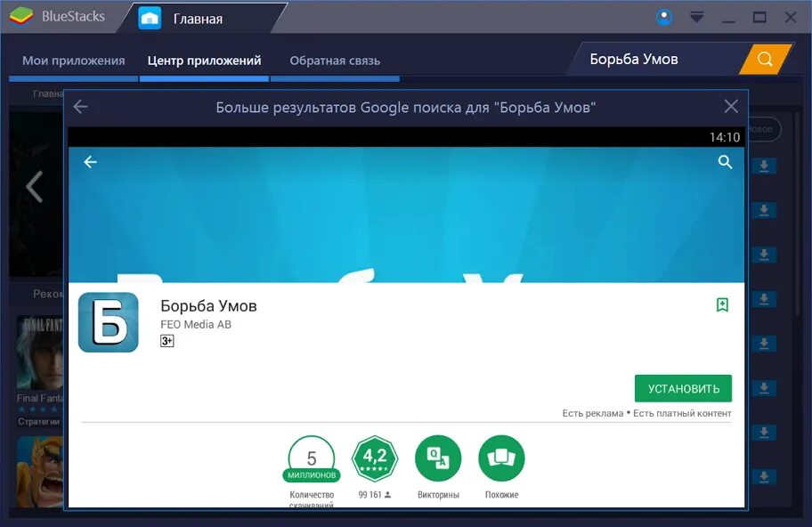Click the background window scrollbar
This screenshot has width=812, height=527.
[798, 214]
